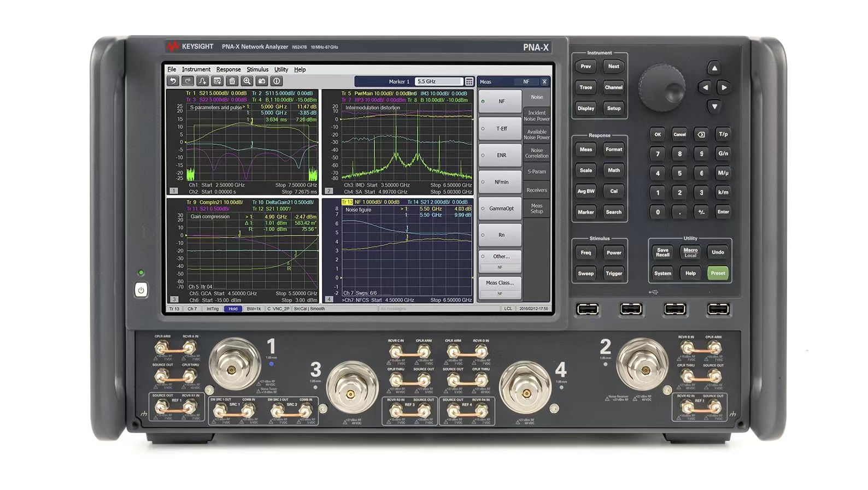Open the Other... measurement selector
The width and height of the screenshot is (868, 490).
tap(500, 257)
